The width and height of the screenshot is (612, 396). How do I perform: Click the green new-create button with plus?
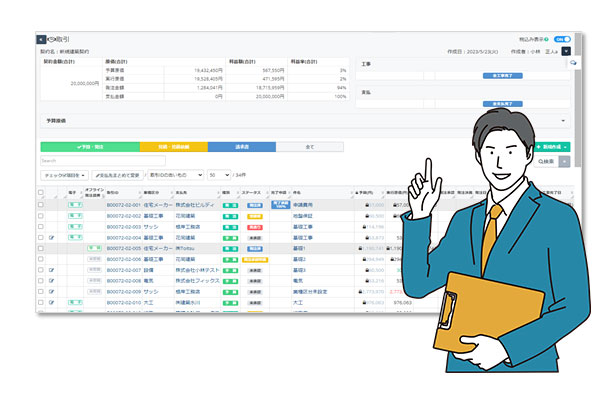pos(552,147)
